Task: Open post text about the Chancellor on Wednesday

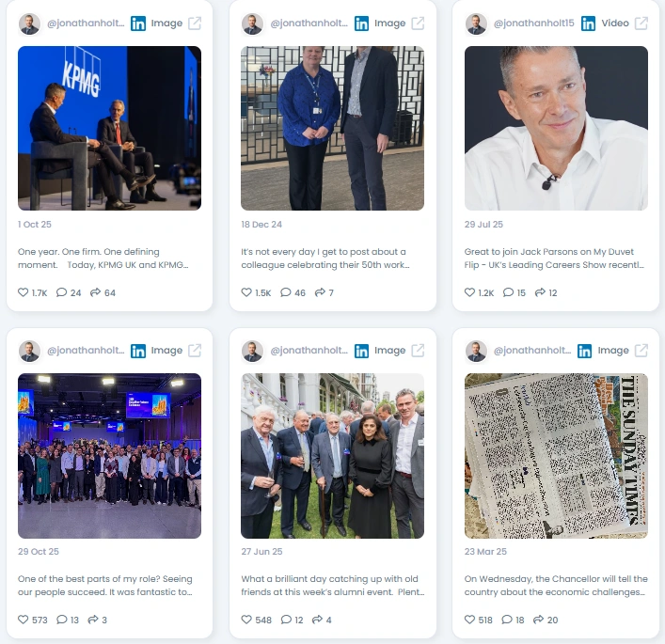Action: 556,586
